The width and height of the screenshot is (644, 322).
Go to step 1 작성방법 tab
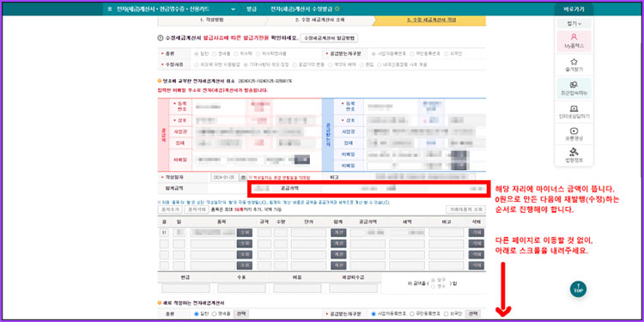pyautogui.click(x=211, y=20)
